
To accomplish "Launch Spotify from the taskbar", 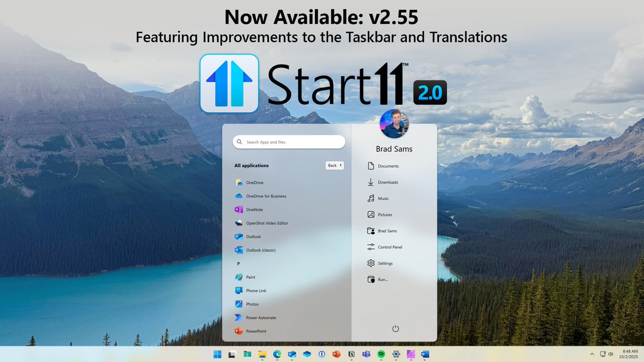I will (382, 354).
